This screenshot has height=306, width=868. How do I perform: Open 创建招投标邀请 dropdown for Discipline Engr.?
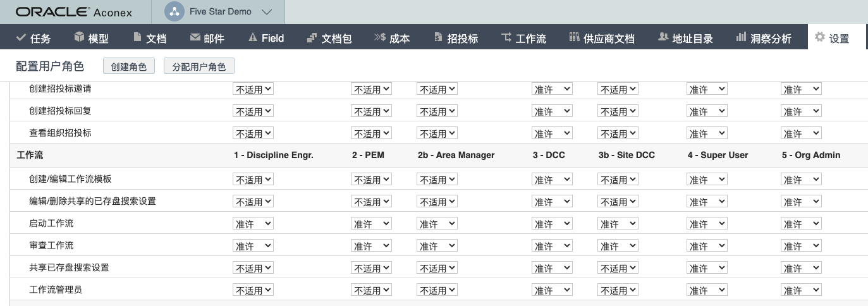(x=254, y=89)
